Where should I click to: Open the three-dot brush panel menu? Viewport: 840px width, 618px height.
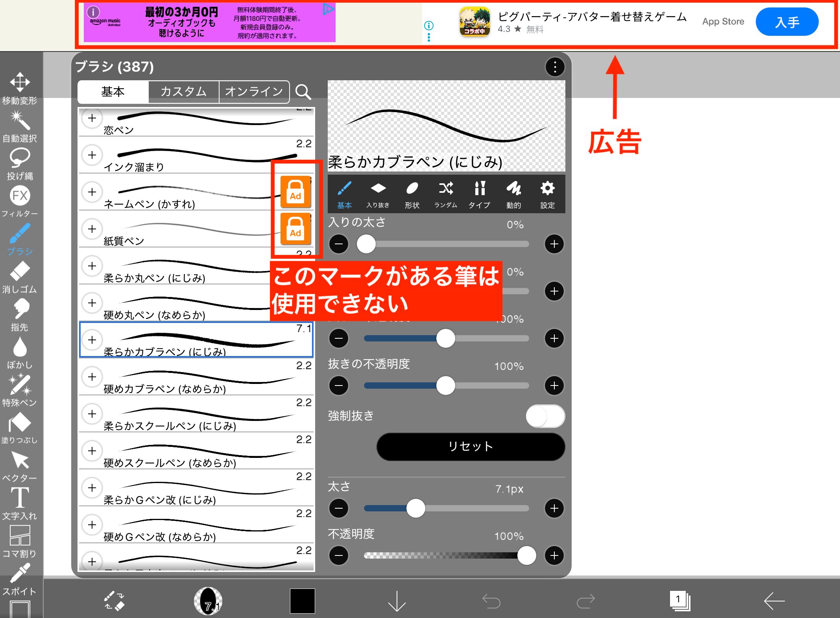[555, 67]
